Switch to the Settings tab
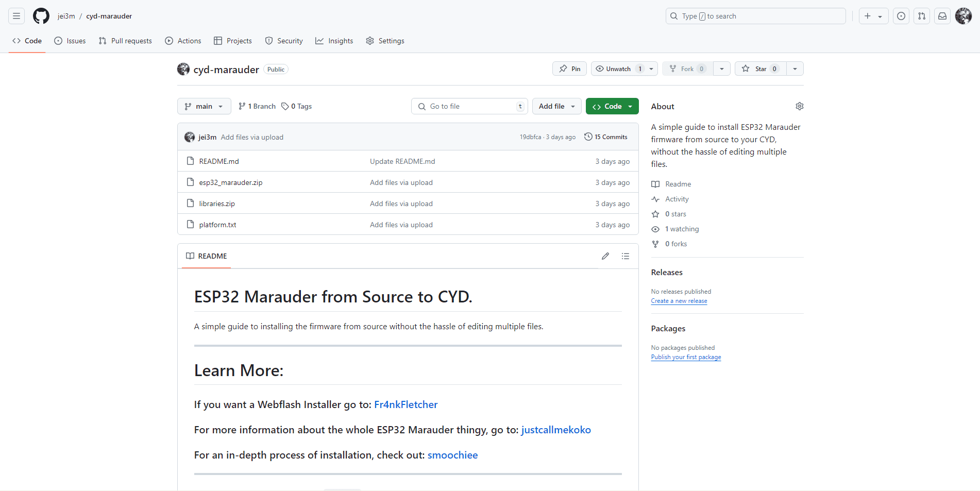 pyautogui.click(x=385, y=41)
